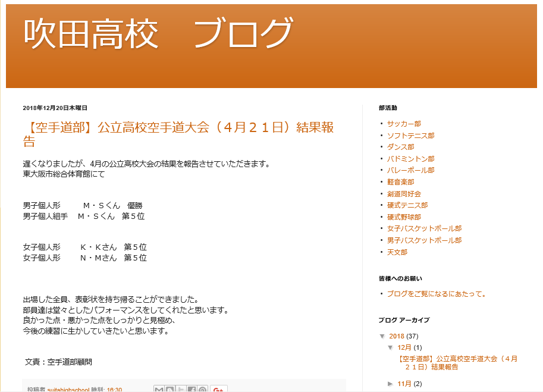Click the result line 男子個人組手 M・Sくん 第5位

(x=84, y=216)
